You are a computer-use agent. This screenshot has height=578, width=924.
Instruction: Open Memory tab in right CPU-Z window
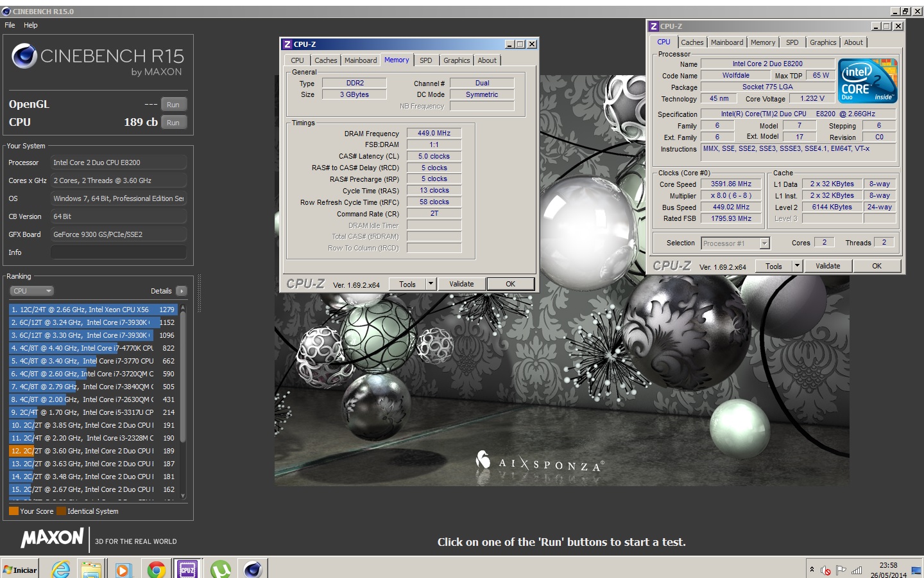click(x=763, y=42)
